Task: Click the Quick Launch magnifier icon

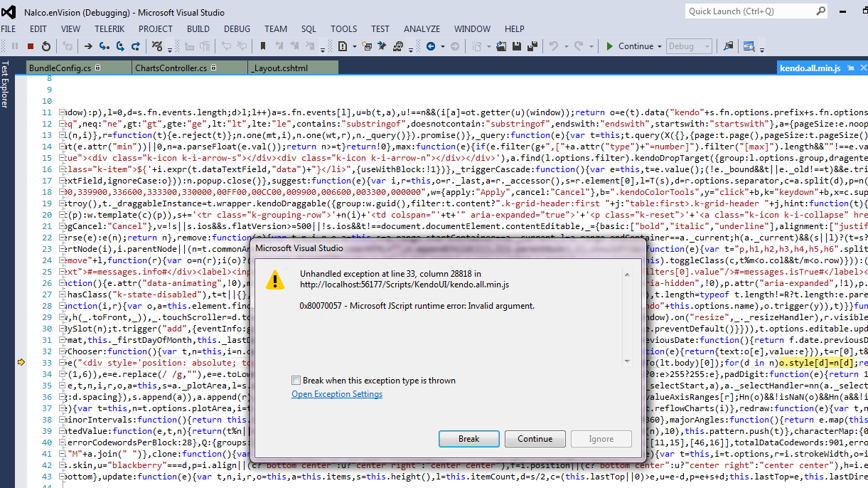Action: [x=820, y=11]
